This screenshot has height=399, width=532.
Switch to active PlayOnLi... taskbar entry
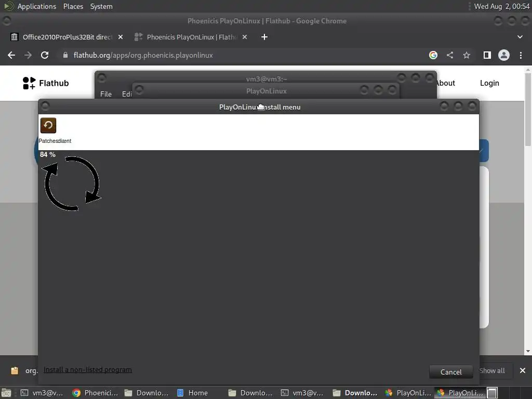460,393
